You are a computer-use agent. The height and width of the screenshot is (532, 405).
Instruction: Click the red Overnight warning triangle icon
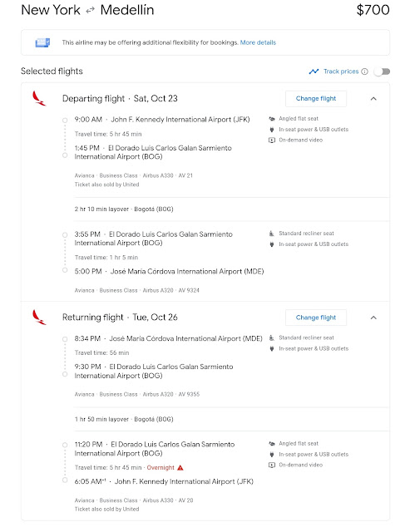[x=180, y=467]
